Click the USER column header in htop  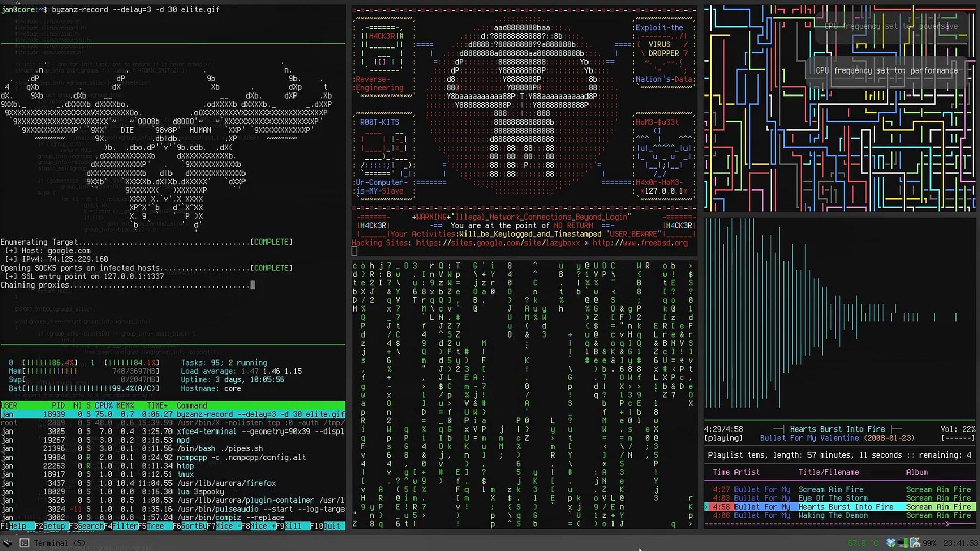[x=9, y=405]
